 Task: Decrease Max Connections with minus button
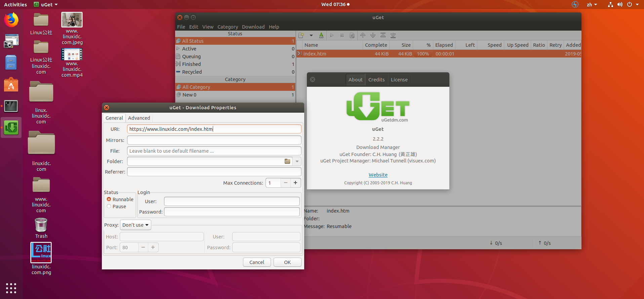(x=286, y=183)
